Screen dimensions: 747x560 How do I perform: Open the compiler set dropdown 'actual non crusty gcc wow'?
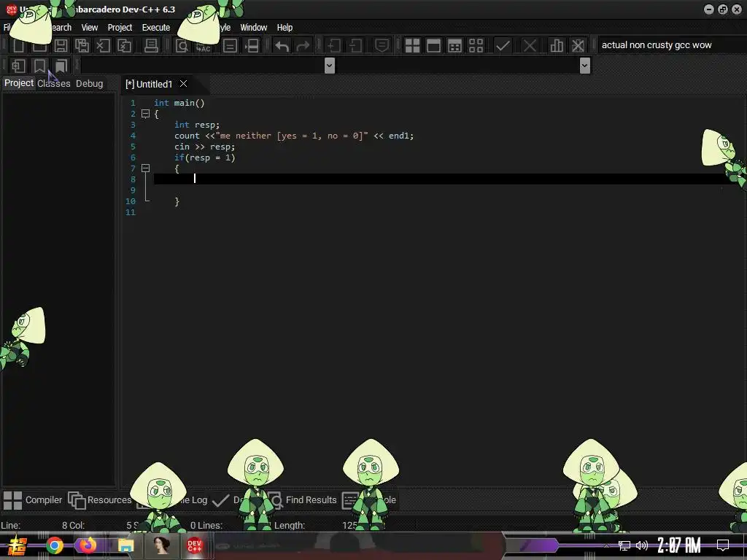pos(671,45)
